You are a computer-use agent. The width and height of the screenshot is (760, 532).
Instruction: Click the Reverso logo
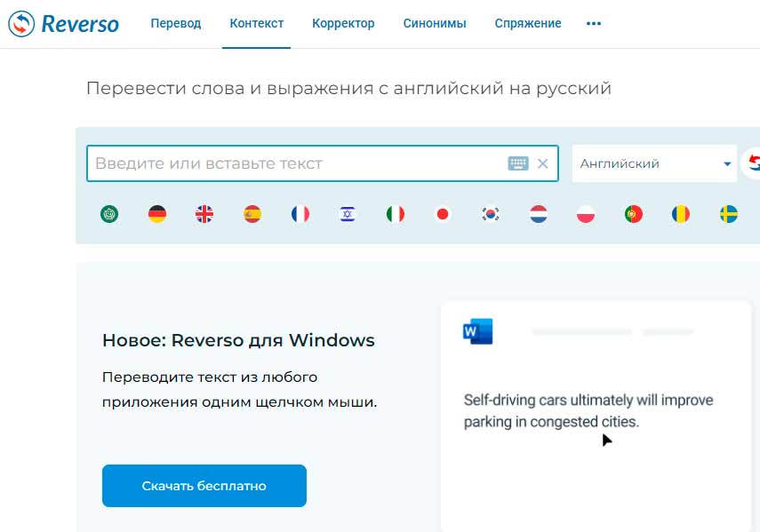(63, 24)
